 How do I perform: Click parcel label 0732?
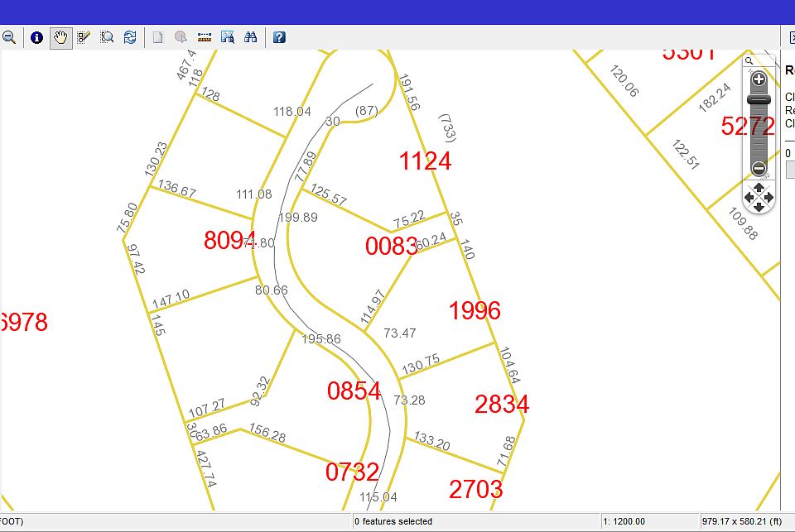pos(352,472)
